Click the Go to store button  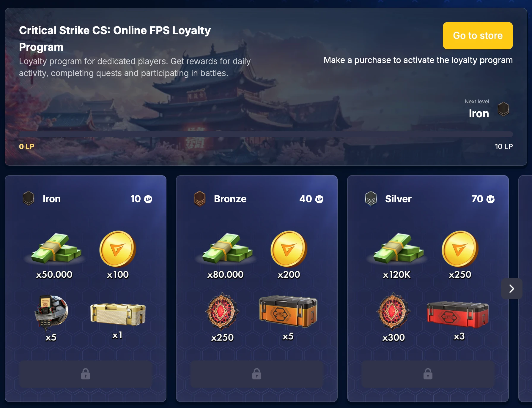click(478, 36)
